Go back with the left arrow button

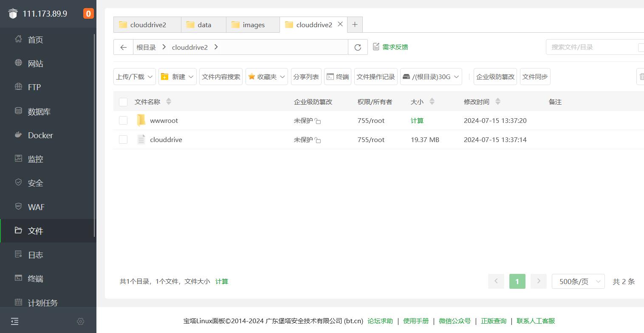tap(123, 47)
